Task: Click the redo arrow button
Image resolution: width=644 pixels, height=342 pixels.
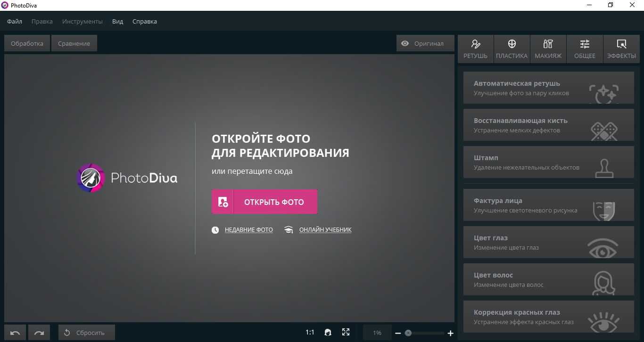Action: (x=39, y=333)
